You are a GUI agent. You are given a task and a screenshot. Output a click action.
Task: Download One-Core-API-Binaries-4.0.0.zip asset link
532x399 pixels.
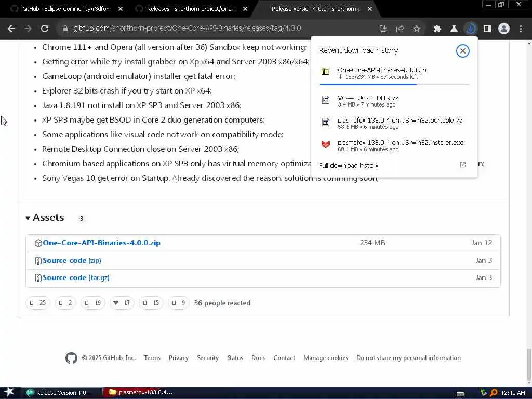101,243
